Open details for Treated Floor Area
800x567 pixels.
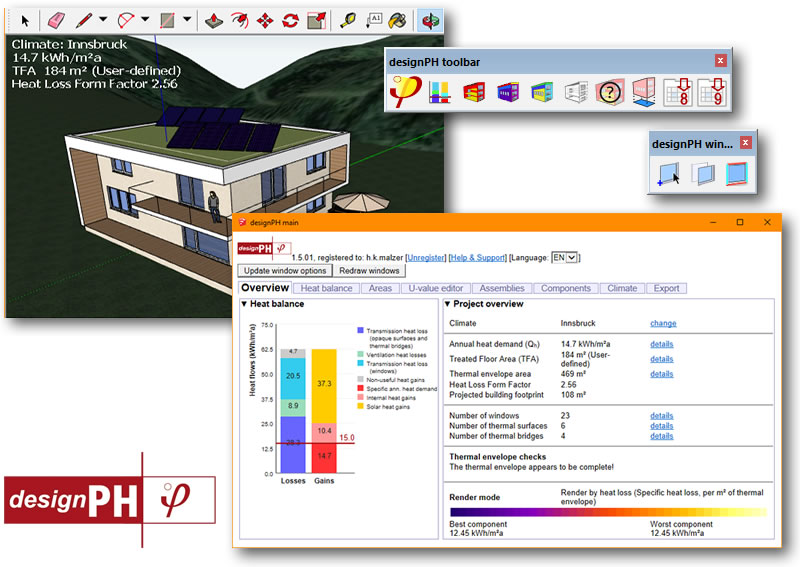point(662,359)
